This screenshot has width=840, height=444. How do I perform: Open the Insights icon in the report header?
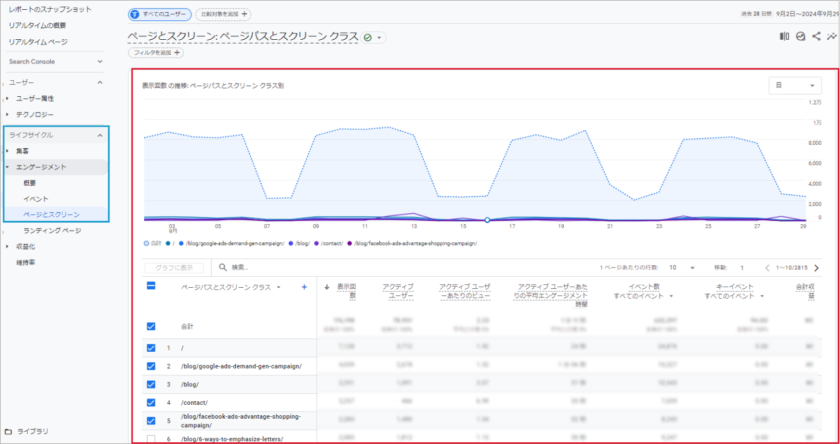[x=800, y=36]
